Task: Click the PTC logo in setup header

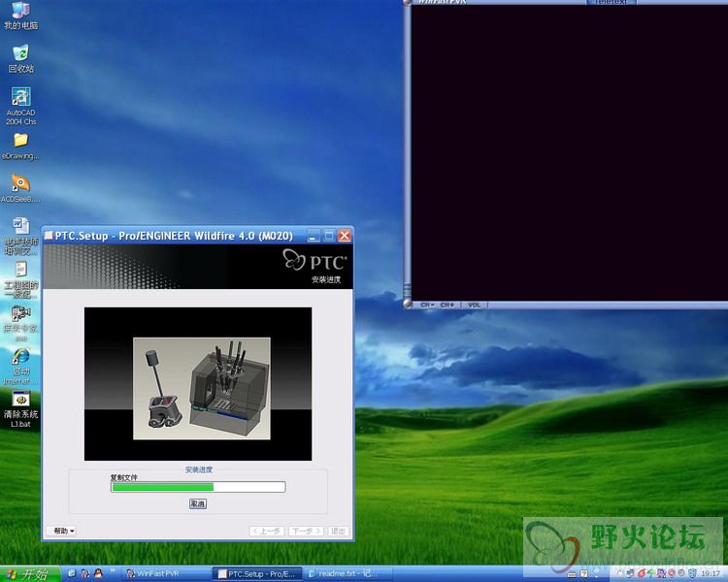Action: click(314, 260)
